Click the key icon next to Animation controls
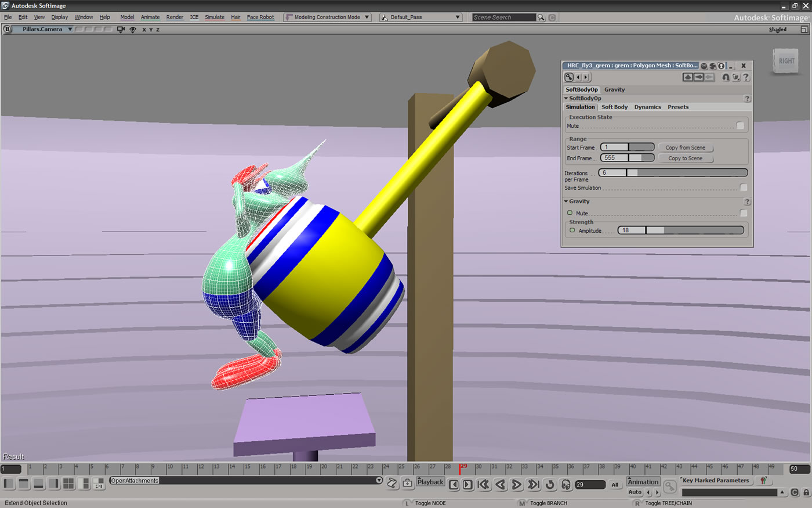This screenshot has width=812, height=508. point(669,487)
